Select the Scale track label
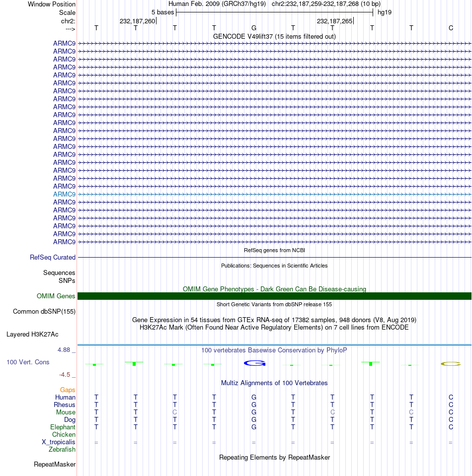The width and height of the screenshot is (472, 476). 67,13
